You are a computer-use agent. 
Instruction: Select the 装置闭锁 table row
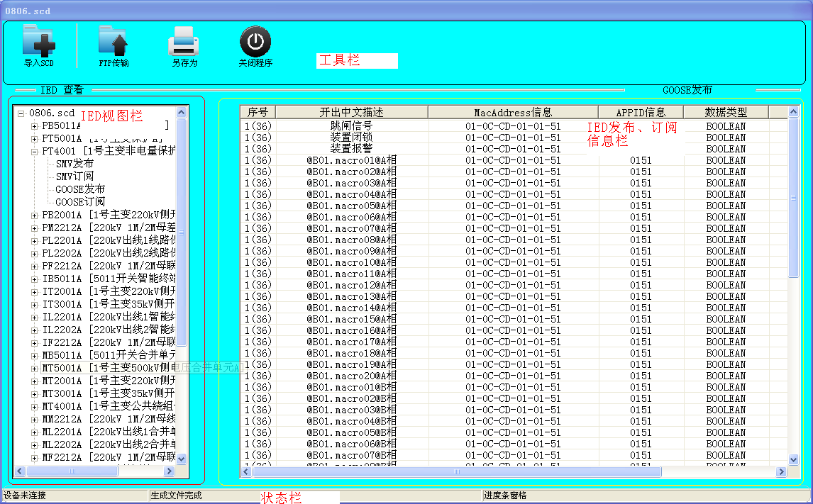click(514, 138)
